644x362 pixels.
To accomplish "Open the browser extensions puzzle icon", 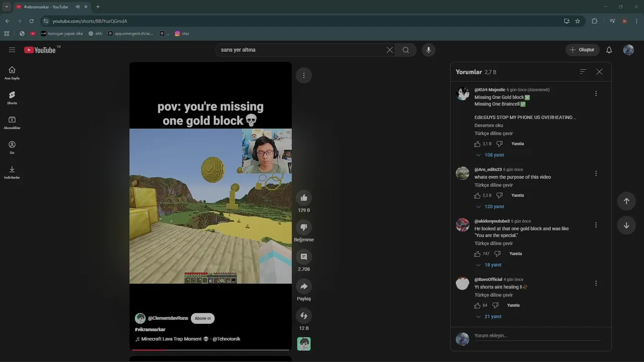I will tap(594, 21).
